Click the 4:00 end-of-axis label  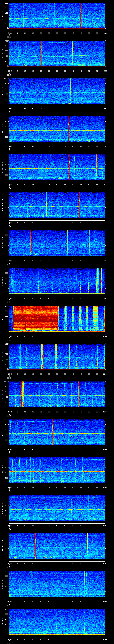tap(105, 109)
